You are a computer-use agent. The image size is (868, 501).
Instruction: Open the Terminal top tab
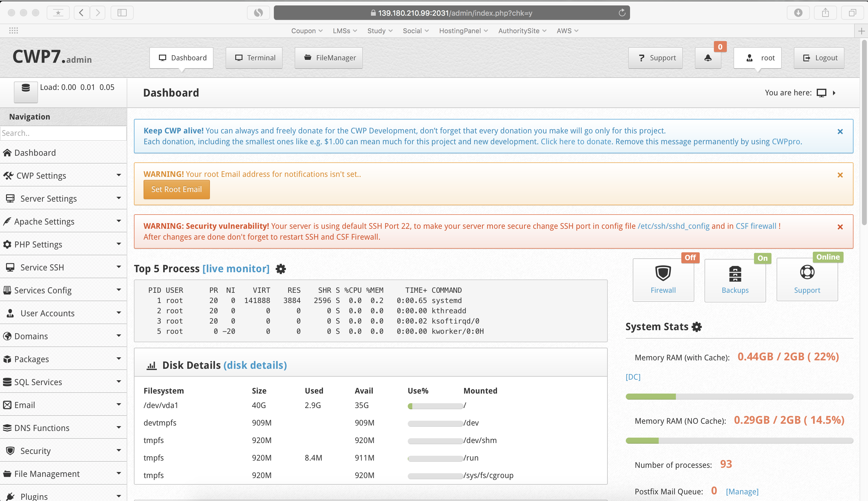click(x=254, y=58)
